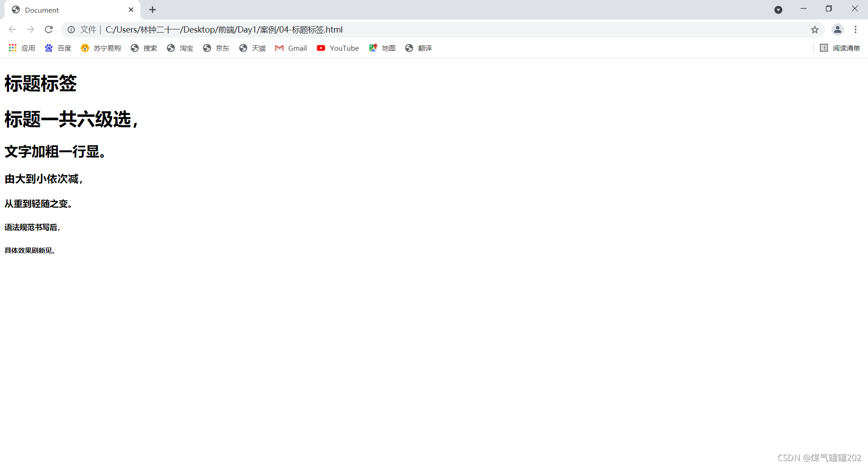Open the 百度 bookmark
This screenshot has height=466, width=868.
(x=58, y=48)
